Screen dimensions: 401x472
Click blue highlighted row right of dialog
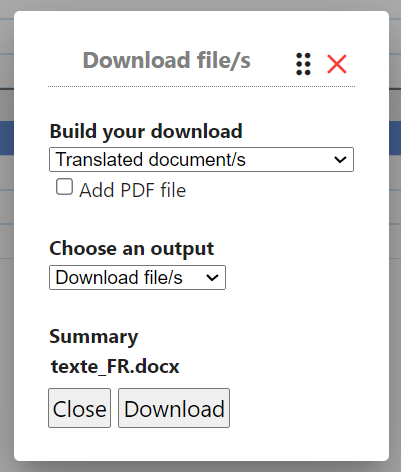tap(395, 138)
